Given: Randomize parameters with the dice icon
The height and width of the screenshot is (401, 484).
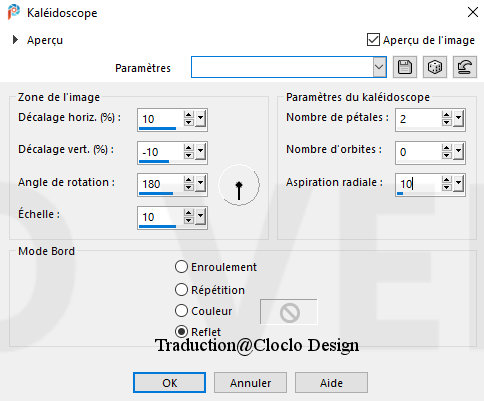Looking at the screenshot, I should [435, 67].
